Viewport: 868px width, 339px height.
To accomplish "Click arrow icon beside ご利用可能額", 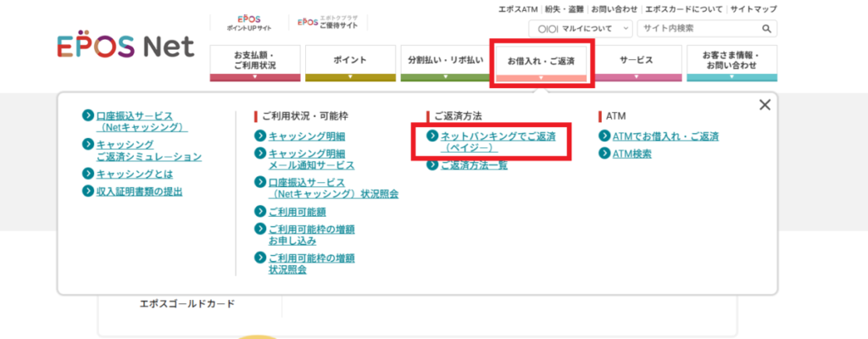I will click(259, 211).
